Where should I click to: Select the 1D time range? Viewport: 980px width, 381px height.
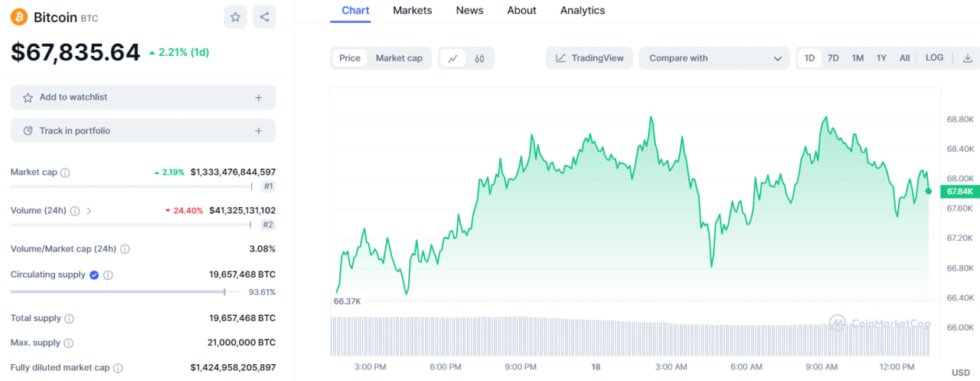click(809, 58)
